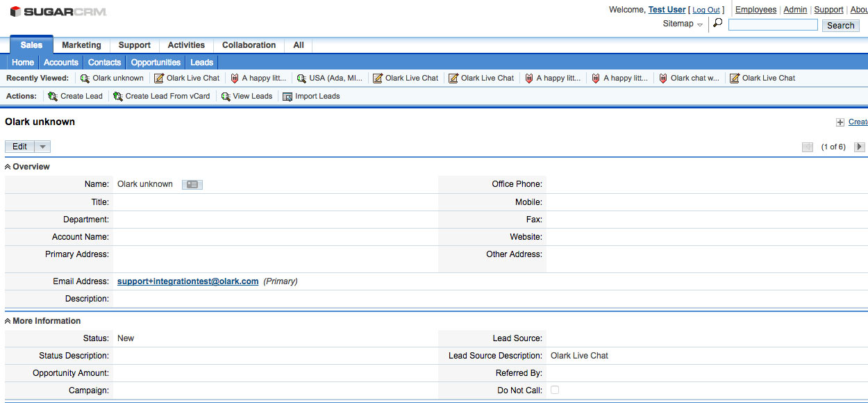Click the vCard icon beside the name
This screenshot has width=868, height=403.
point(192,185)
